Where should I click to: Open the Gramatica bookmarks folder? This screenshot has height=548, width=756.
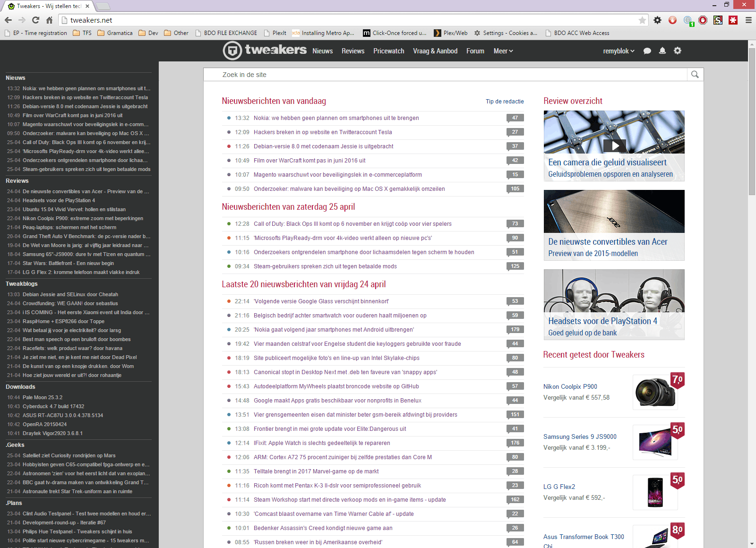click(115, 33)
